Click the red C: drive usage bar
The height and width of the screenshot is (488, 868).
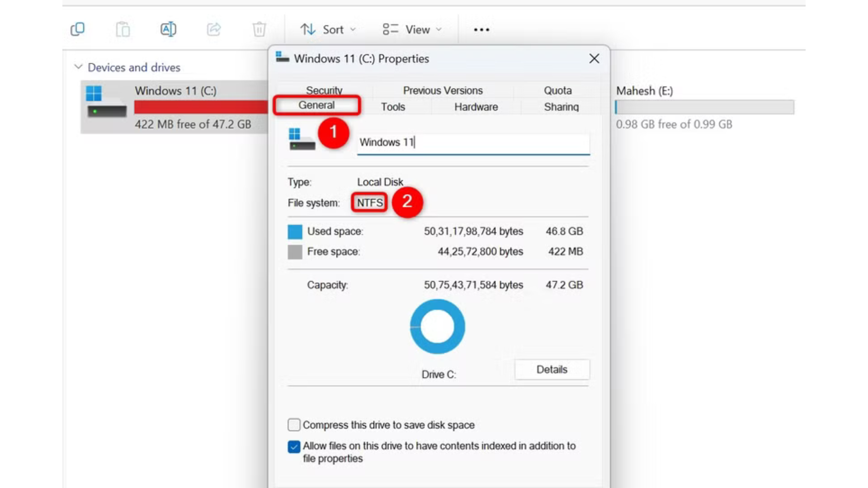201,107
